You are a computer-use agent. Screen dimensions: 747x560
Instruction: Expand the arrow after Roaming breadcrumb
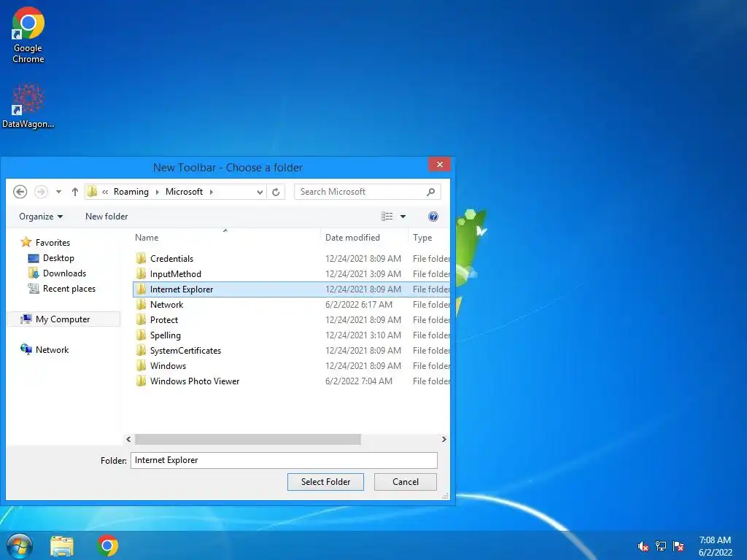tap(158, 192)
